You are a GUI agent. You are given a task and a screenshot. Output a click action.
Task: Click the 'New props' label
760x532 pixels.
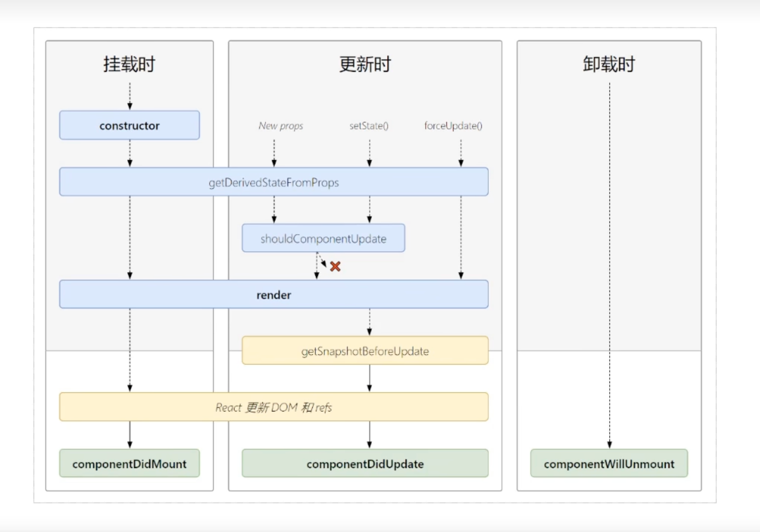(281, 126)
